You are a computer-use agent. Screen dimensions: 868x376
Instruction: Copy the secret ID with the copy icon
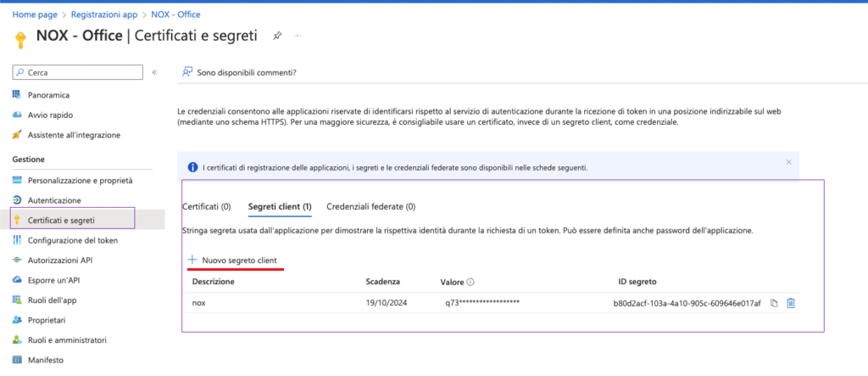(x=775, y=303)
